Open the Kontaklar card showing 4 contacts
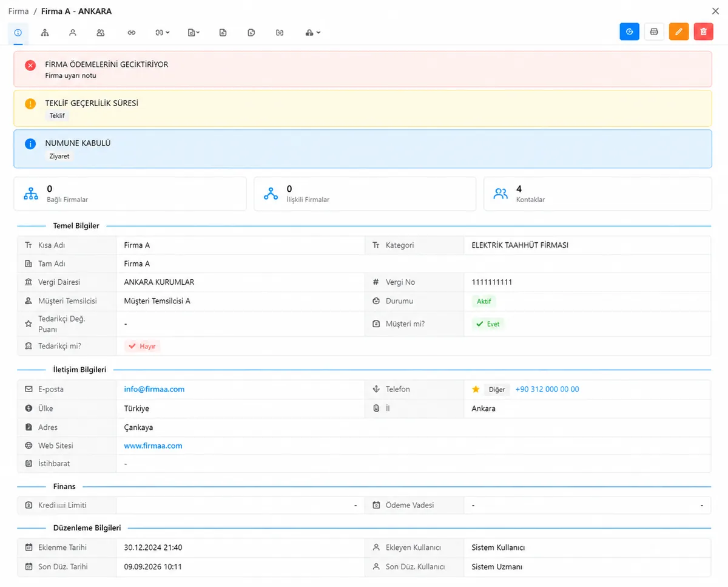This screenshot has height=587, width=728. pyautogui.click(x=598, y=194)
